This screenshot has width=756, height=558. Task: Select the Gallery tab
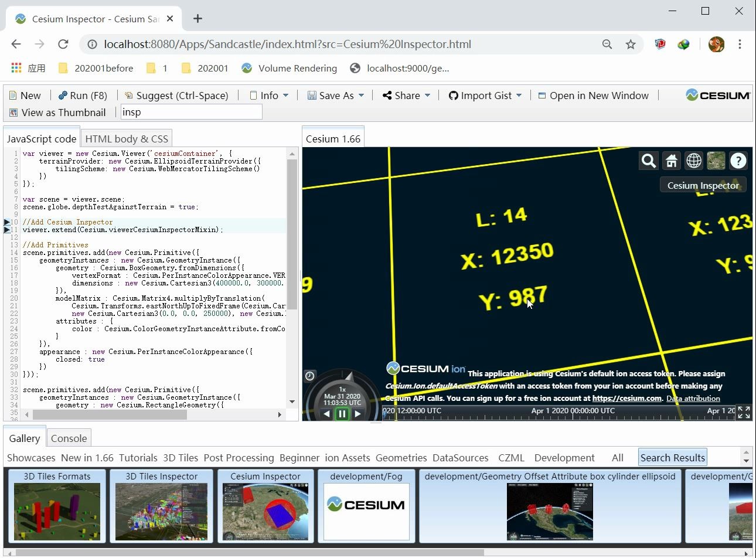click(x=25, y=438)
